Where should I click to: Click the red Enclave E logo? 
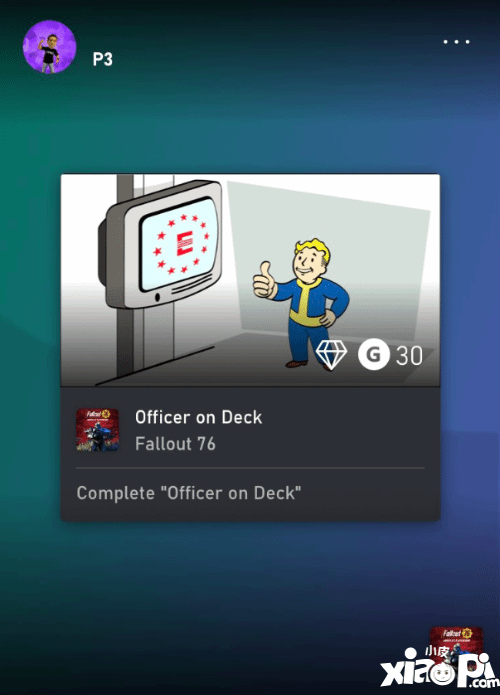[184, 244]
